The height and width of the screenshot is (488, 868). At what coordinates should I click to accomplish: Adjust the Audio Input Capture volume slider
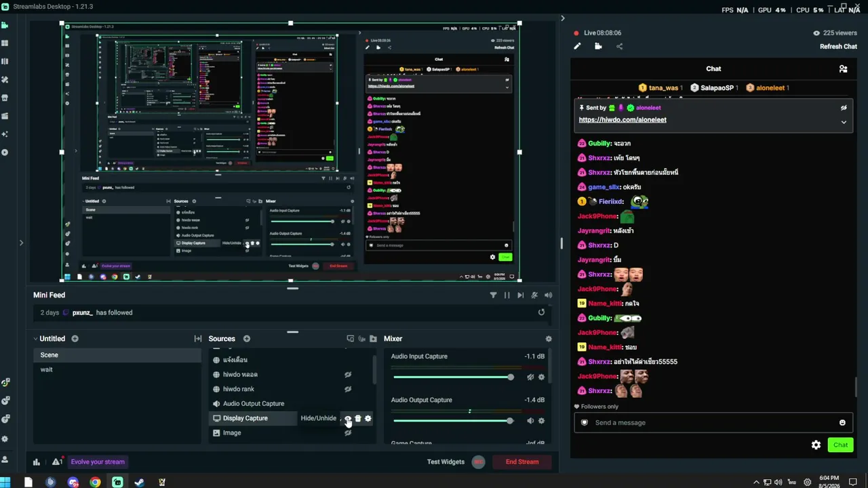click(x=452, y=377)
